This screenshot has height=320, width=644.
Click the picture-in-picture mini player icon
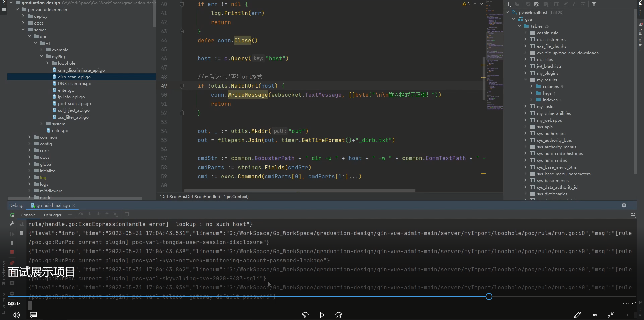pos(594,315)
